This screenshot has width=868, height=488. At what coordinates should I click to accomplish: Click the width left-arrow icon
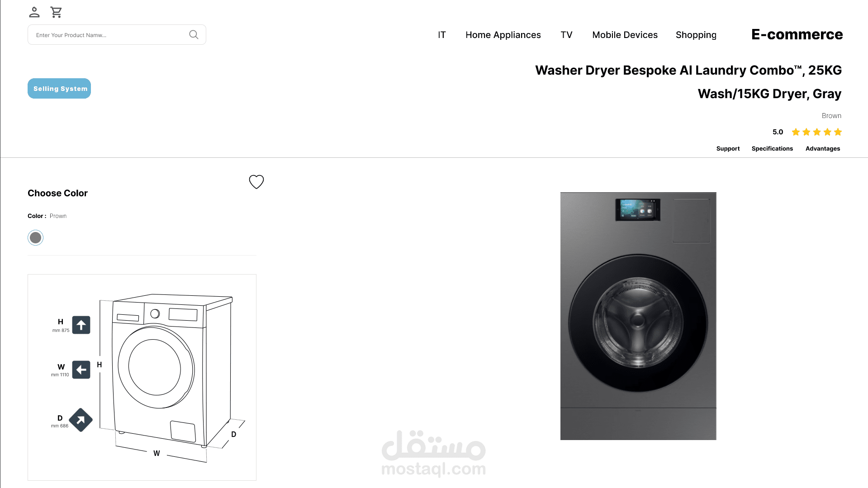pyautogui.click(x=81, y=370)
